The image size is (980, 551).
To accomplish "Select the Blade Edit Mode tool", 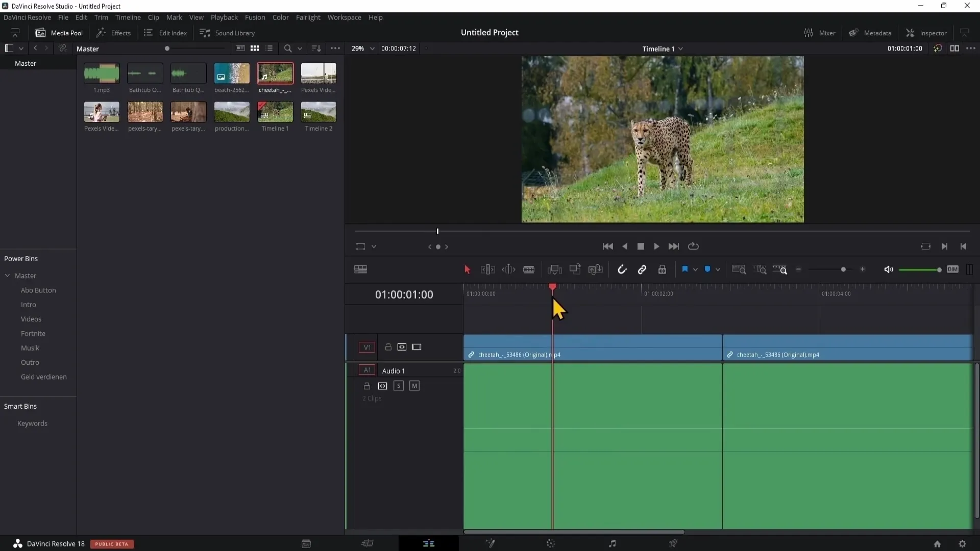I will (x=529, y=269).
